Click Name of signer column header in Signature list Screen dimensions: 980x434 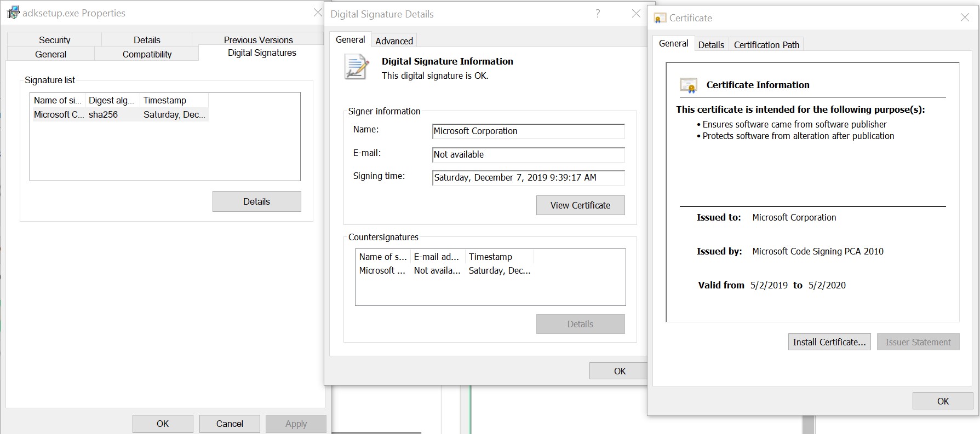[x=58, y=100]
